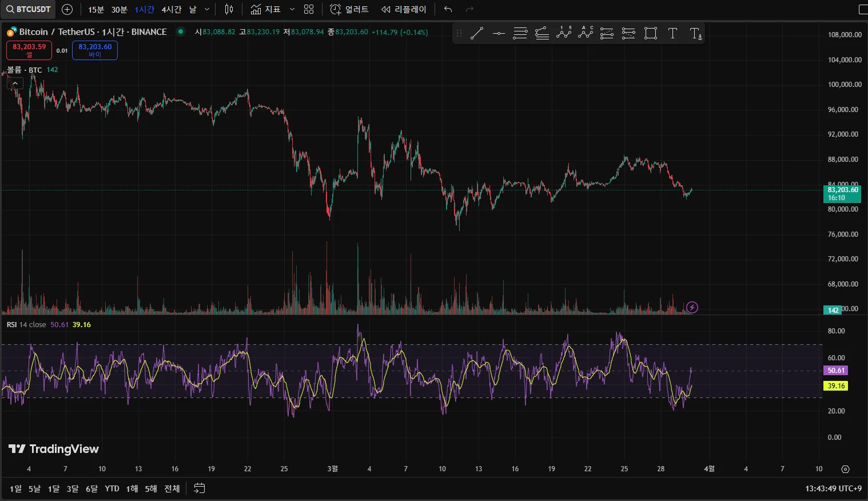
Task: Set date range to 6달
Action: (91, 488)
